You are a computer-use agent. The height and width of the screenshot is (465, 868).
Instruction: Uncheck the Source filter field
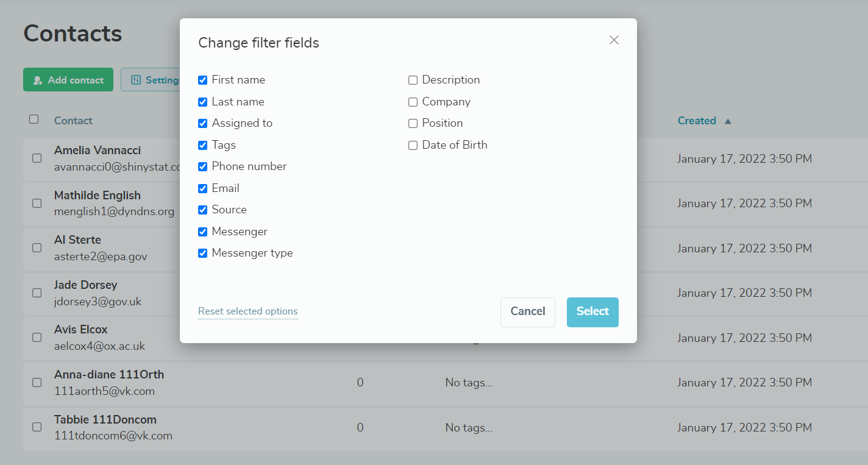[x=203, y=210]
